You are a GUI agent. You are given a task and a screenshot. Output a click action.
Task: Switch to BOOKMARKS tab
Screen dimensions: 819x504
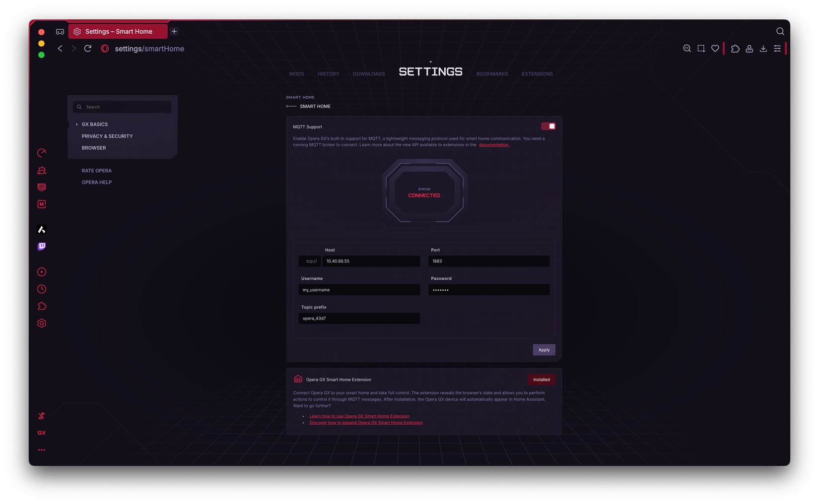click(492, 74)
